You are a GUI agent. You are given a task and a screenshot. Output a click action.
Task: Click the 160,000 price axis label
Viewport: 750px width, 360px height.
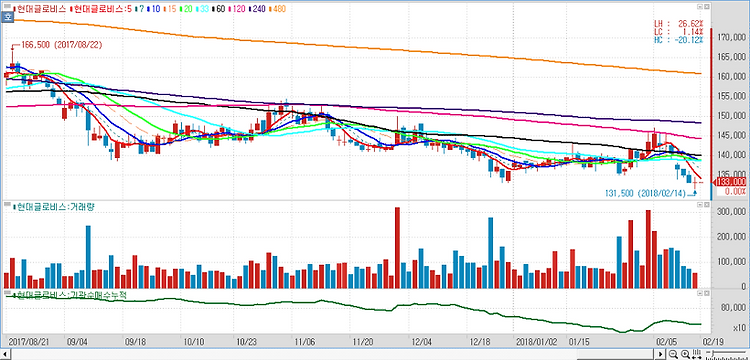(x=731, y=76)
